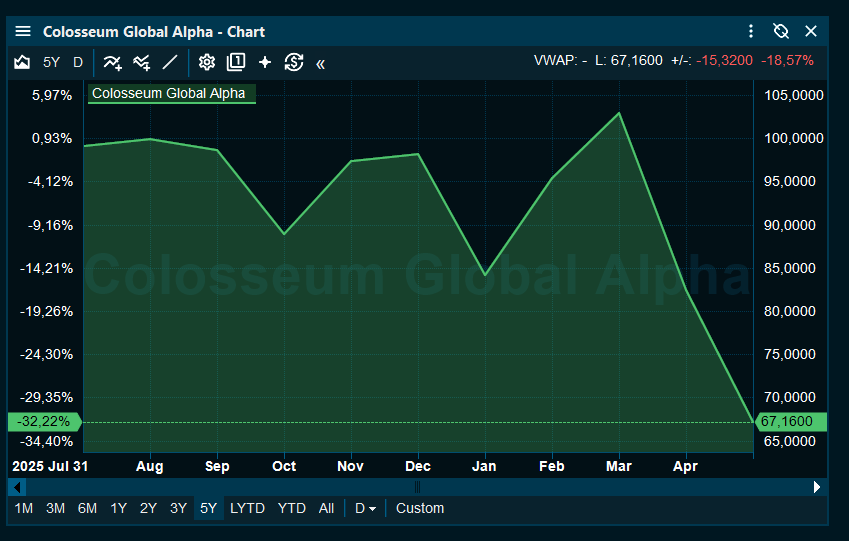Switch range to 1M
The width and height of the screenshot is (849, 541).
(x=24, y=509)
